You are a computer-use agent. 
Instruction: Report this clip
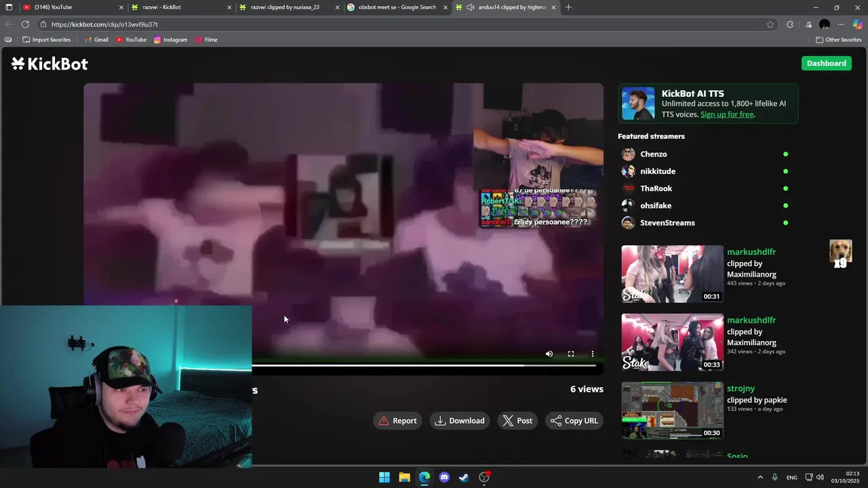[x=398, y=421]
